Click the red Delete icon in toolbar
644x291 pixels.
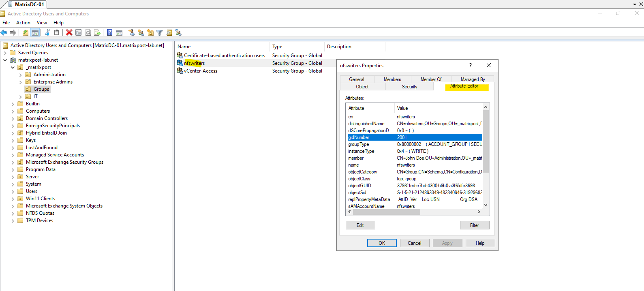pyautogui.click(x=69, y=33)
